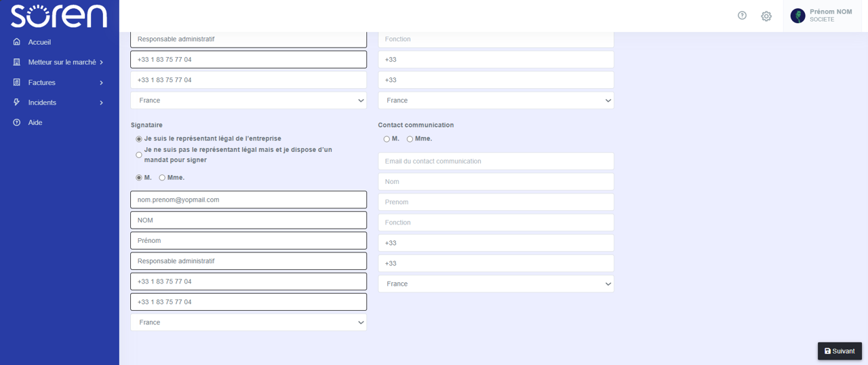The width and height of the screenshot is (868, 365).
Task: Open Contact communication France country dropdown
Action: (x=496, y=284)
